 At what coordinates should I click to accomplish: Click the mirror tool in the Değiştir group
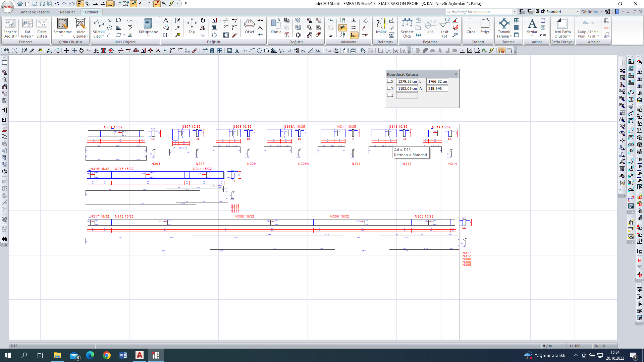[203, 28]
